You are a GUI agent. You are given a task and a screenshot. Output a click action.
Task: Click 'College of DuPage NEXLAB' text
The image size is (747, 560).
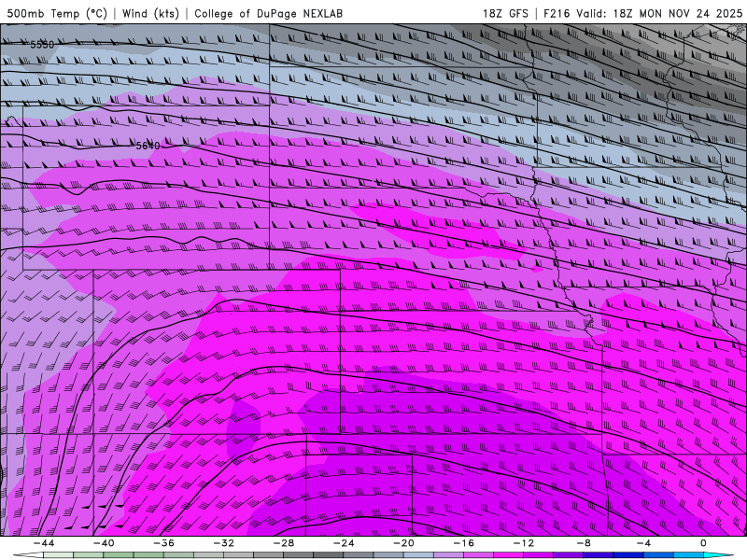click(268, 13)
